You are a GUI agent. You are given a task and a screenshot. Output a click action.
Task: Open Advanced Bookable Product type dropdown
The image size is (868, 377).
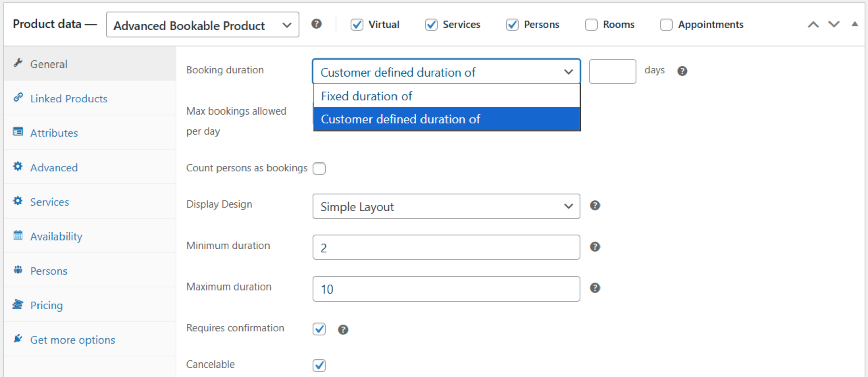pyautogui.click(x=202, y=25)
